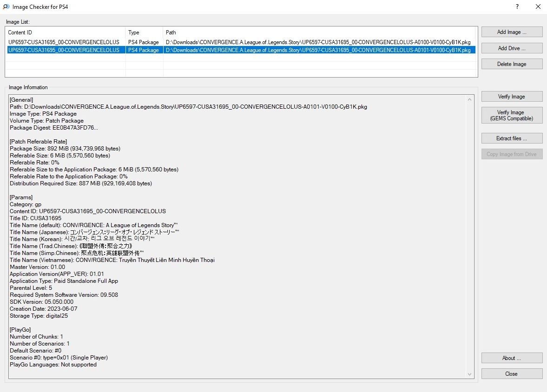Click the 'PlayGo Languages: Not supported' line
This screenshot has height=392, width=547.
[53, 365]
